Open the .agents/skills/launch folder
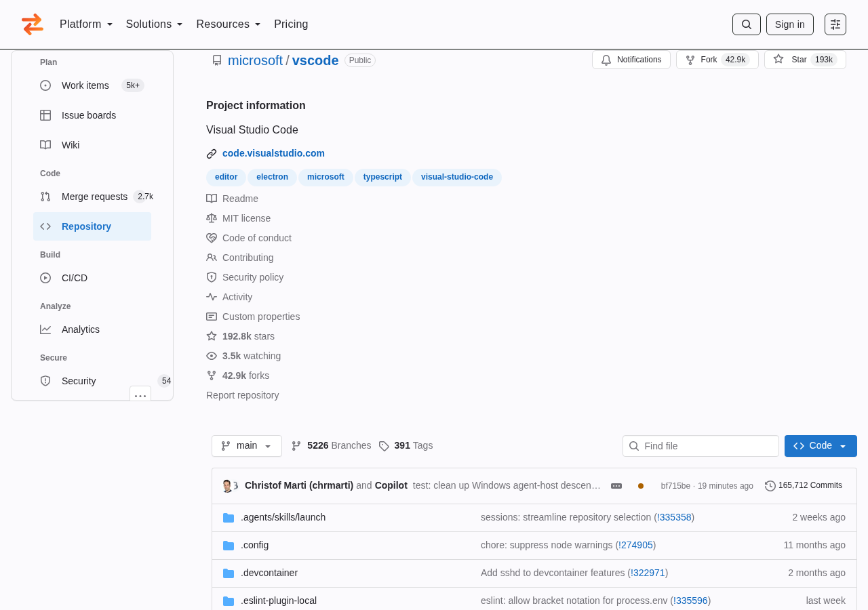Viewport: 868px width, 610px height. pyautogui.click(x=283, y=517)
